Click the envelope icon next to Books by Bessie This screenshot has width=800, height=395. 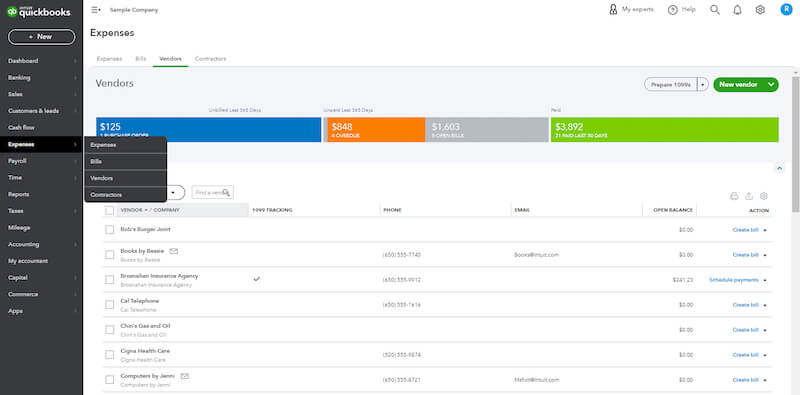[x=174, y=251]
